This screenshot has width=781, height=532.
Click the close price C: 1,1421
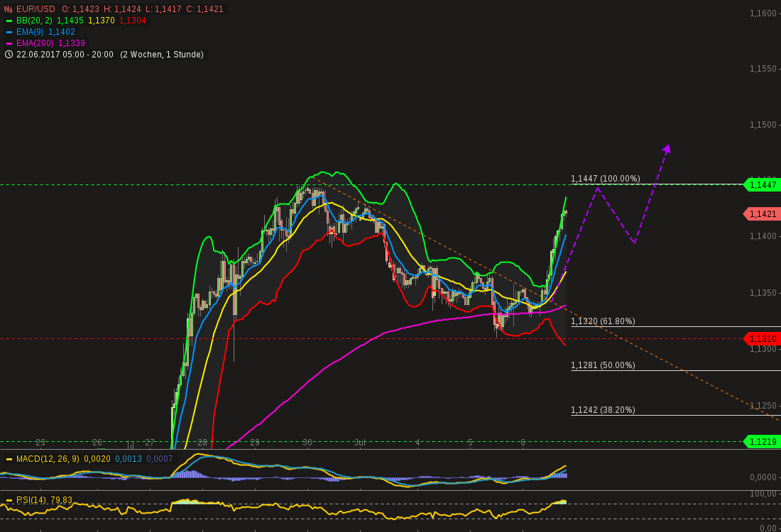click(x=204, y=9)
